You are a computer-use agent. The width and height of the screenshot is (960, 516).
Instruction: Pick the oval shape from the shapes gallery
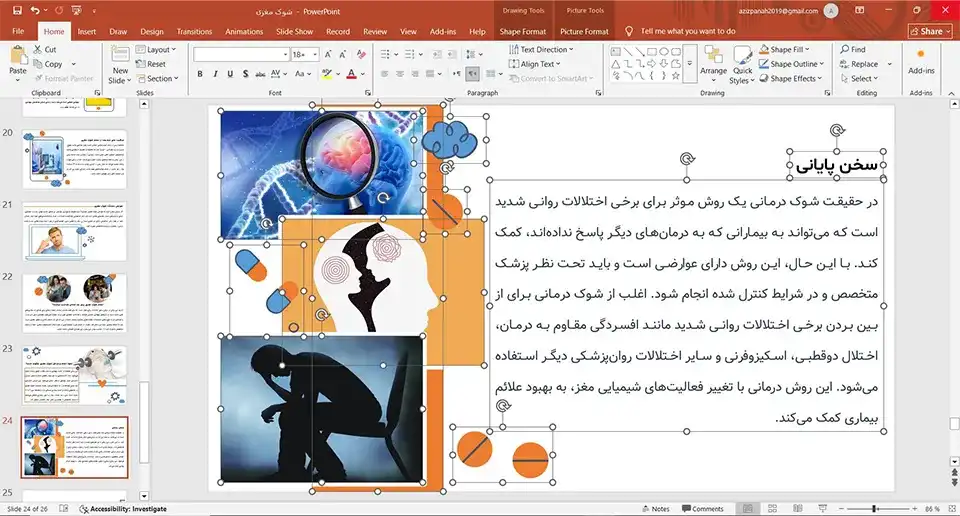(x=664, y=52)
